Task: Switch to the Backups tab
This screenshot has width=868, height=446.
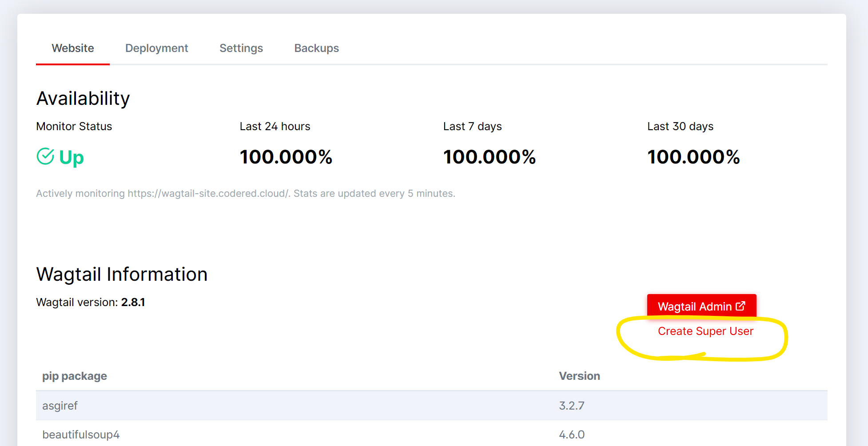Action: pos(317,48)
